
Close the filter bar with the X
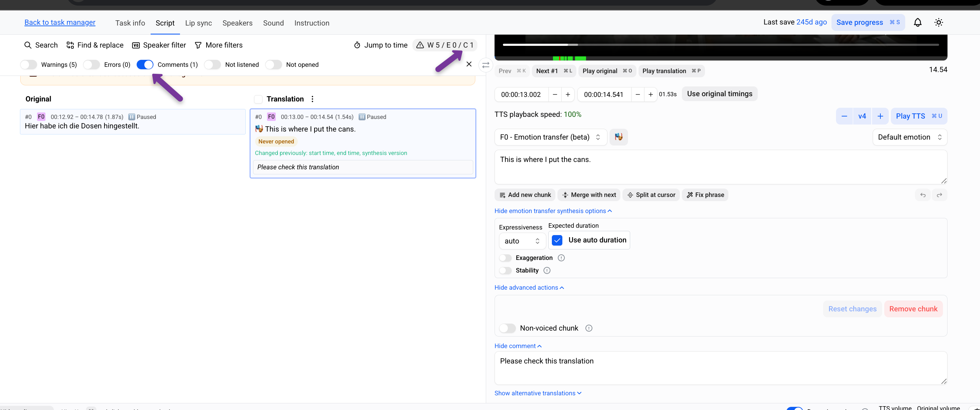pos(469,64)
